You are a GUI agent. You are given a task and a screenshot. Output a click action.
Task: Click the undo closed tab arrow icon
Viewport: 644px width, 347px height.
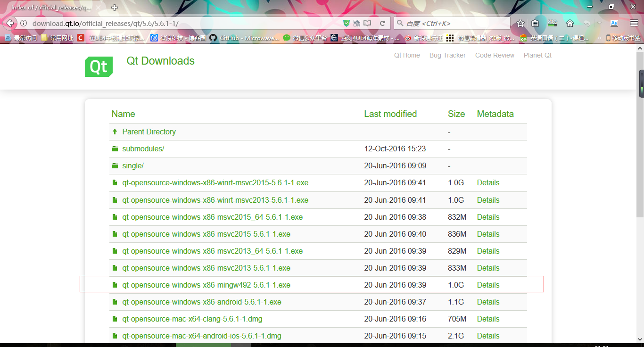click(x=587, y=23)
